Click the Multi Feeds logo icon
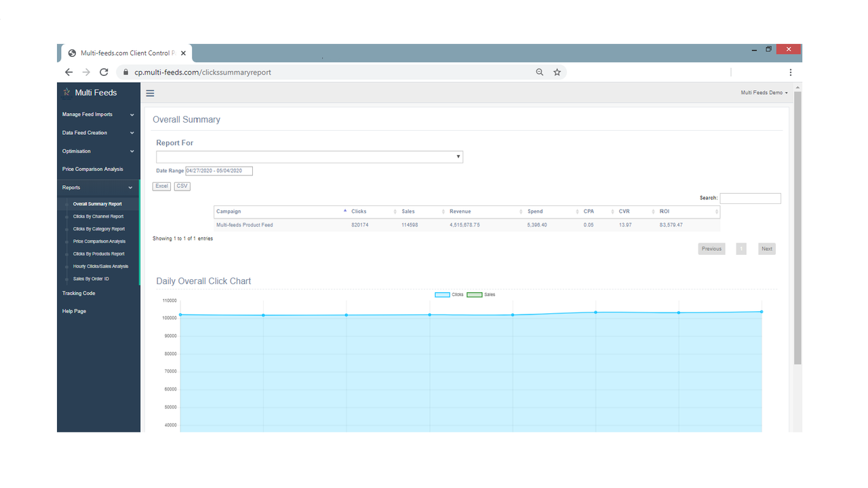 [66, 92]
